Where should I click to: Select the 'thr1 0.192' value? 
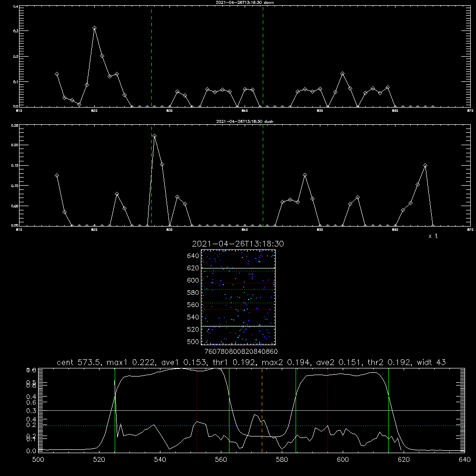233,362
